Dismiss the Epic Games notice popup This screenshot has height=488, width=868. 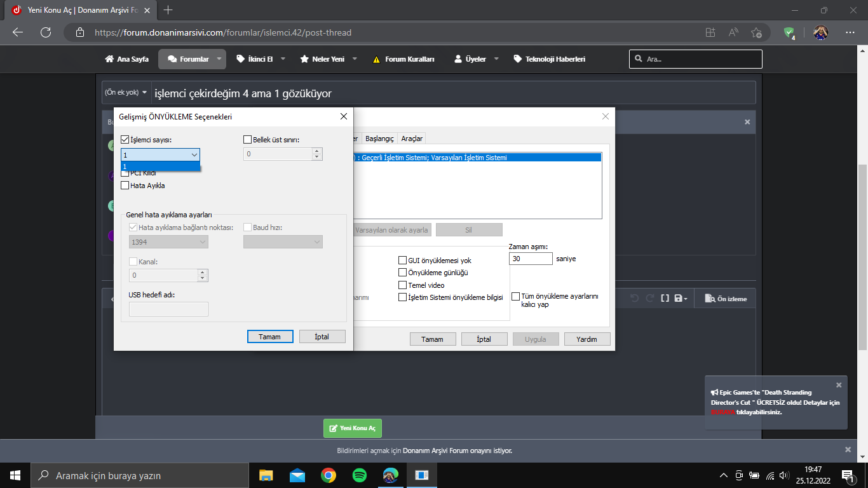tap(839, 384)
